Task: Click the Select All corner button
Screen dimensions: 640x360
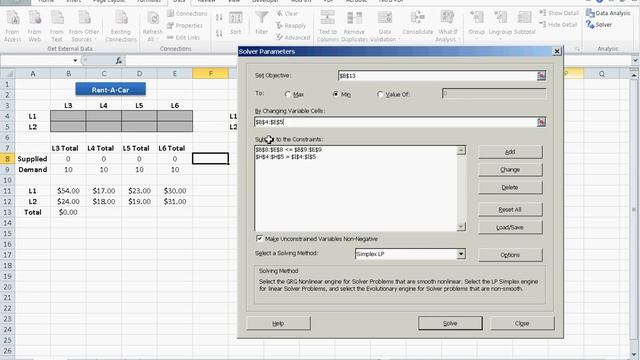Action: pos(7,73)
